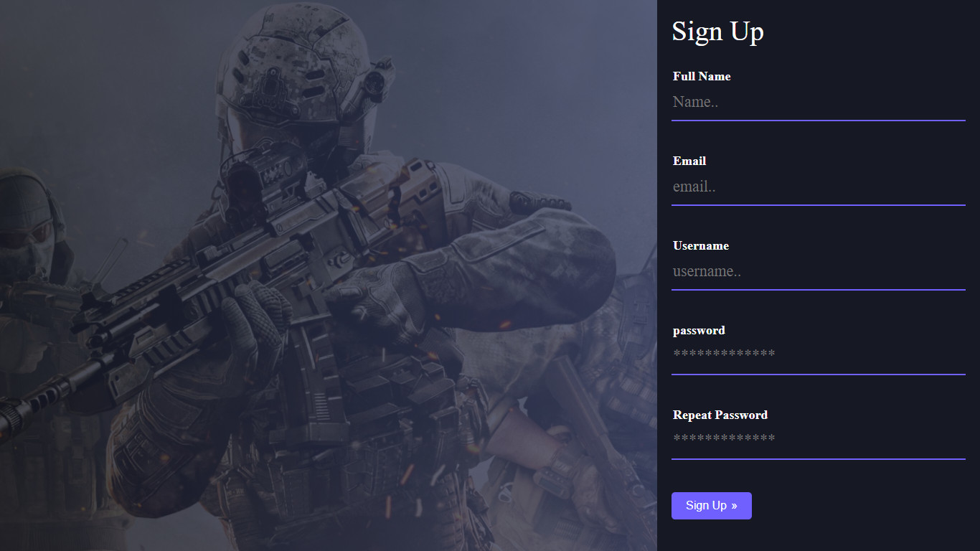The height and width of the screenshot is (551, 980).
Task: Select the username text field
Action: [819, 272]
